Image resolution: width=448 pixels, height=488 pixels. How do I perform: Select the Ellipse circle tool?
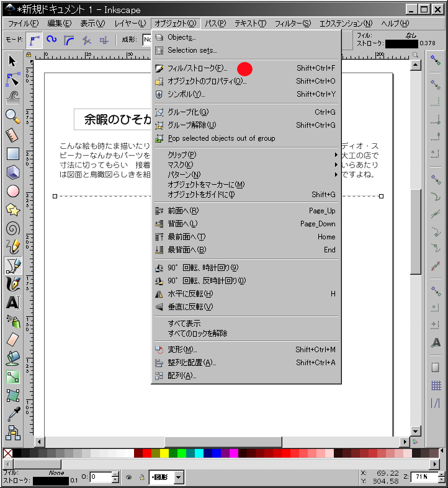point(12,191)
